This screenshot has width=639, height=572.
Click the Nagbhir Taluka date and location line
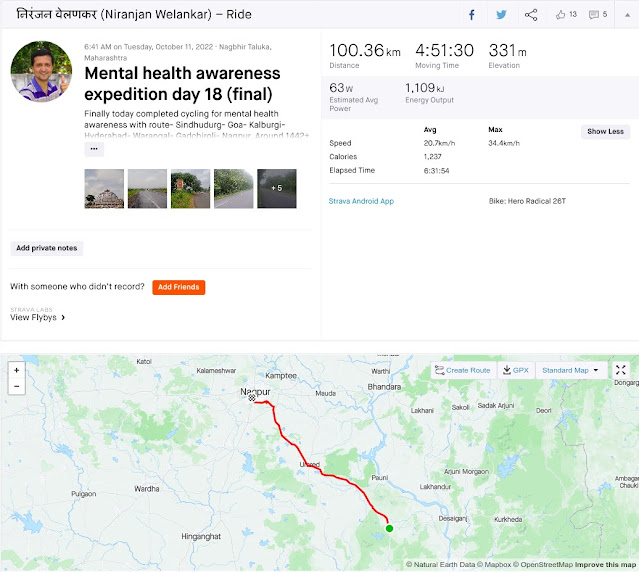tap(178, 52)
